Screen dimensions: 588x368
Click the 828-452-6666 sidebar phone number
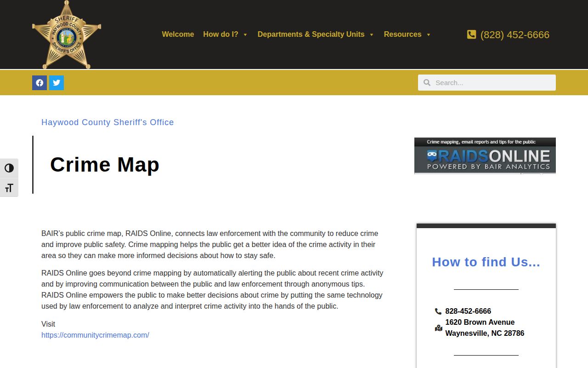pyautogui.click(x=468, y=311)
